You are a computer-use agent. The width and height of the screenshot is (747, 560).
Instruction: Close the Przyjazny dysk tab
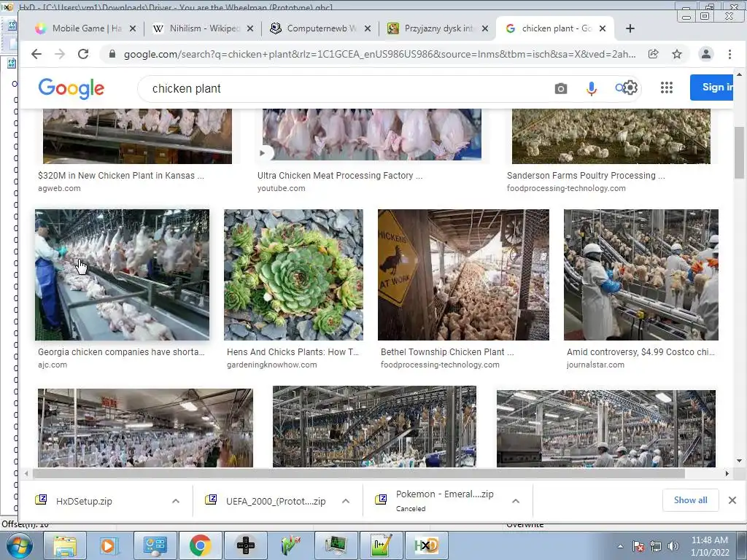pyautogui.click(x=485, y=28)
